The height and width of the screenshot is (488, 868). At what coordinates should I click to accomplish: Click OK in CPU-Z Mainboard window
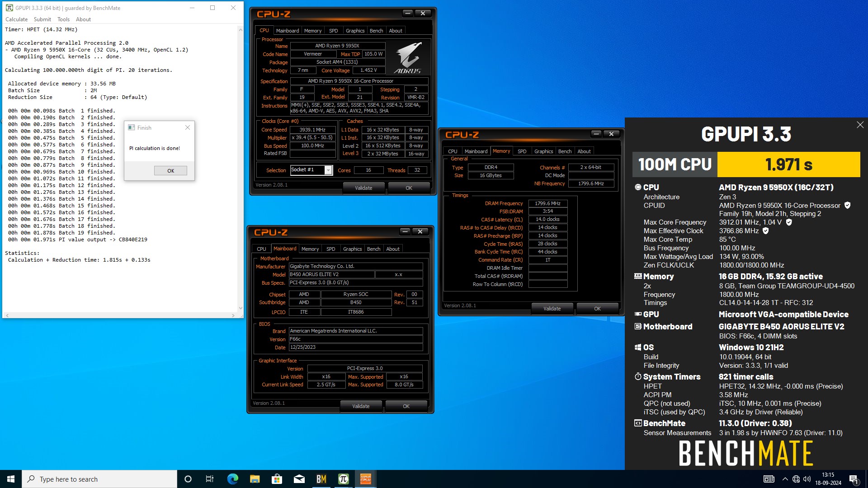(x=406, y=406)
